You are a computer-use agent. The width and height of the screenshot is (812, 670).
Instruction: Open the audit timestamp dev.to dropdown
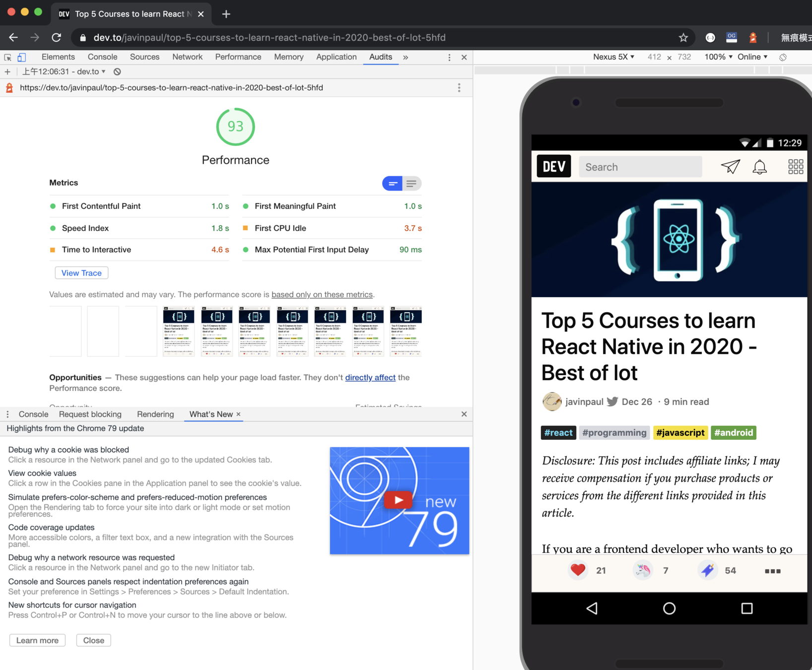click(65, 72)
